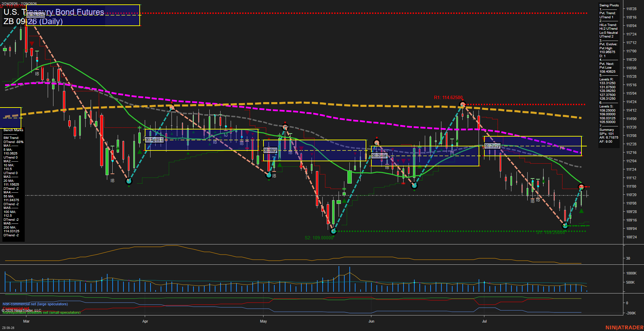Click the © 2026 NinjaTrader, LLC copyright text

pyautogui.click(x=22, y=310)
